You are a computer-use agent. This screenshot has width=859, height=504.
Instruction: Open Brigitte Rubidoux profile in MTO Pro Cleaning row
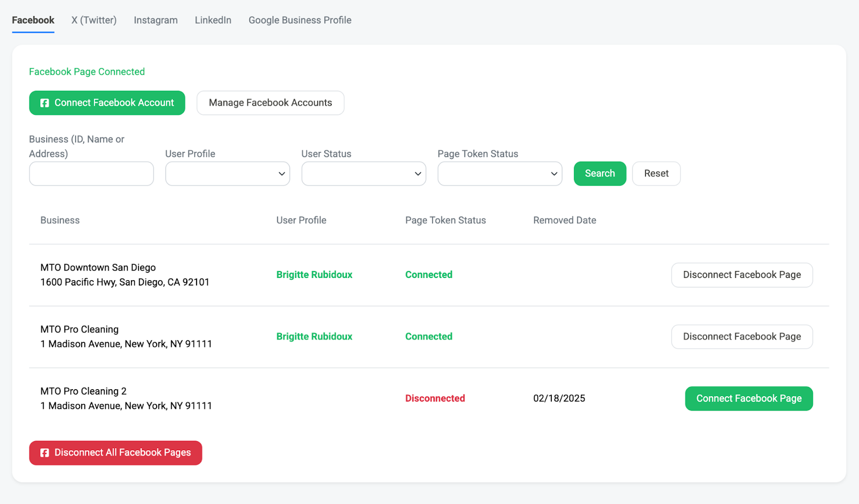(x=314, y=337)
